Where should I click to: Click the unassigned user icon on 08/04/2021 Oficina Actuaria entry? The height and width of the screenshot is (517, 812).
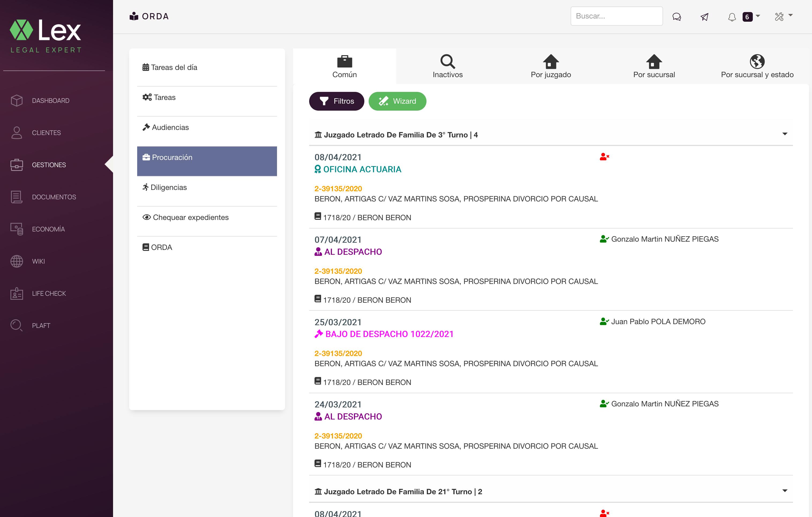pyautogui.click(x=604, y=156)
